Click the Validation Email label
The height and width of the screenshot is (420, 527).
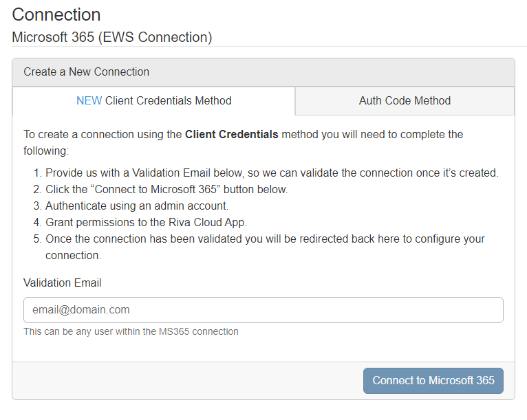tap(63, 283)
